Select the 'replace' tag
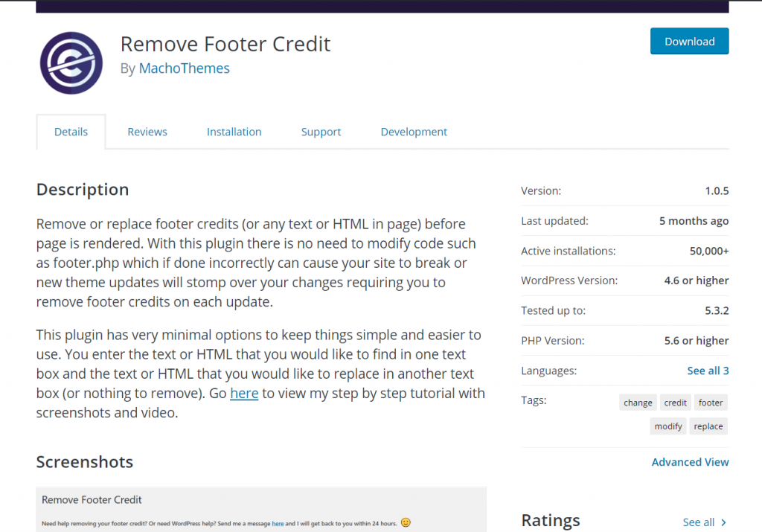Screen dimensions: 762x532 [708, 426]
